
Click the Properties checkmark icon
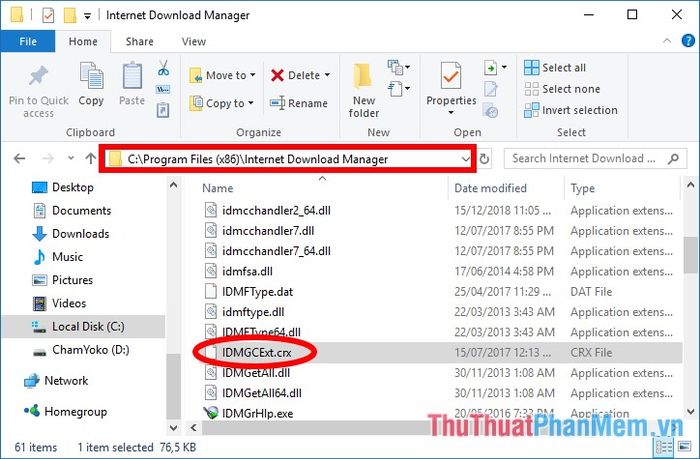(x=451, y=75)
